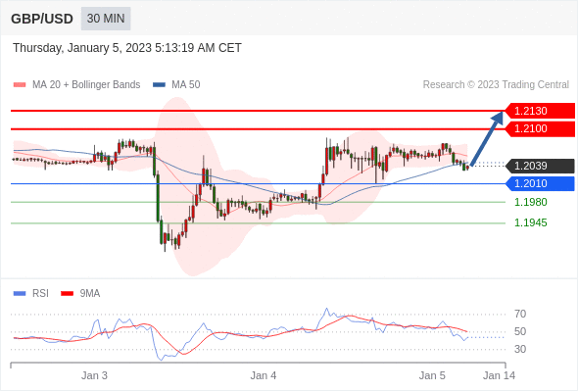Click the 1.2100 red resistance price tag
The image size is (578, 392).
pos(540,128)
